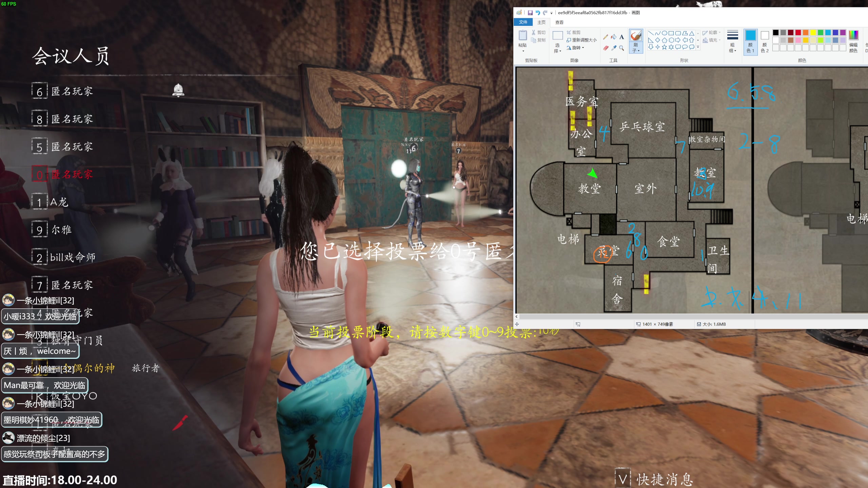Choose the pink palette swatch
Image resolution: width=868 pixels, height=488 pixels.
[x=798, y=40]
